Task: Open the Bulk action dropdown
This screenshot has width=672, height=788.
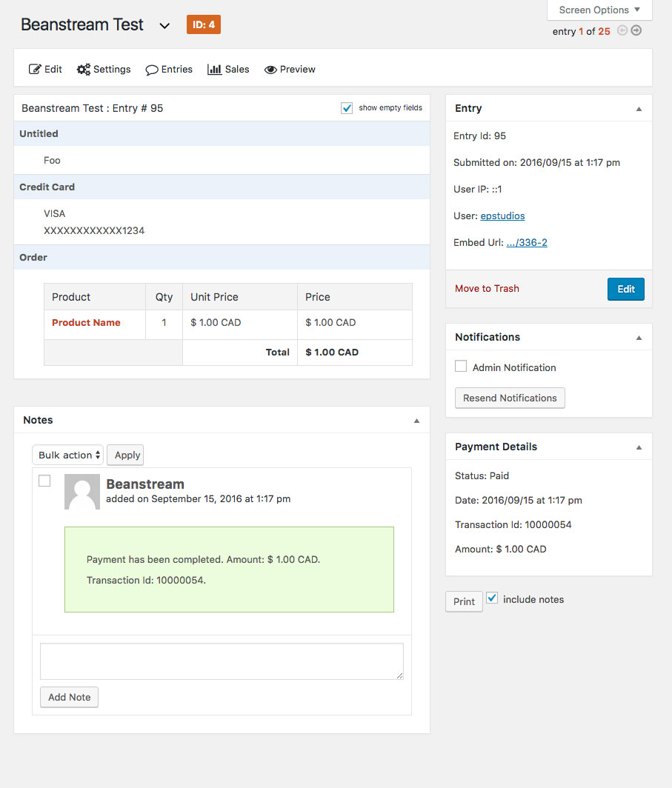Action: pyautogui.click(x=68, y=455)
